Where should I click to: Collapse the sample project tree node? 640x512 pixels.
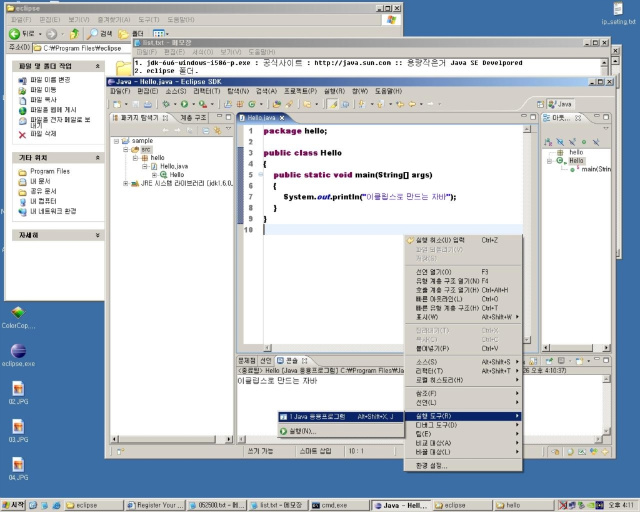[117, 141]
